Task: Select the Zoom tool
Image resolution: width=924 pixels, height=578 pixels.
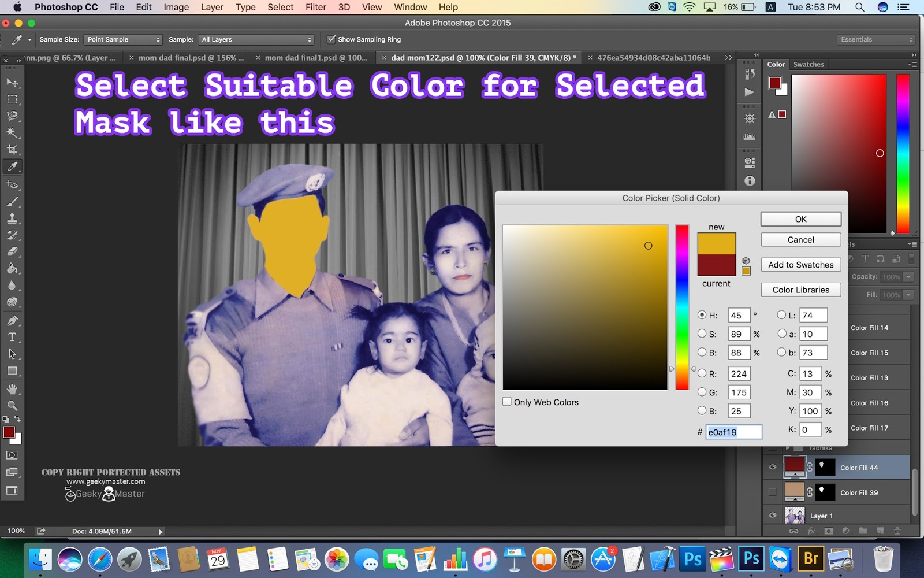Action: point(12,405)
